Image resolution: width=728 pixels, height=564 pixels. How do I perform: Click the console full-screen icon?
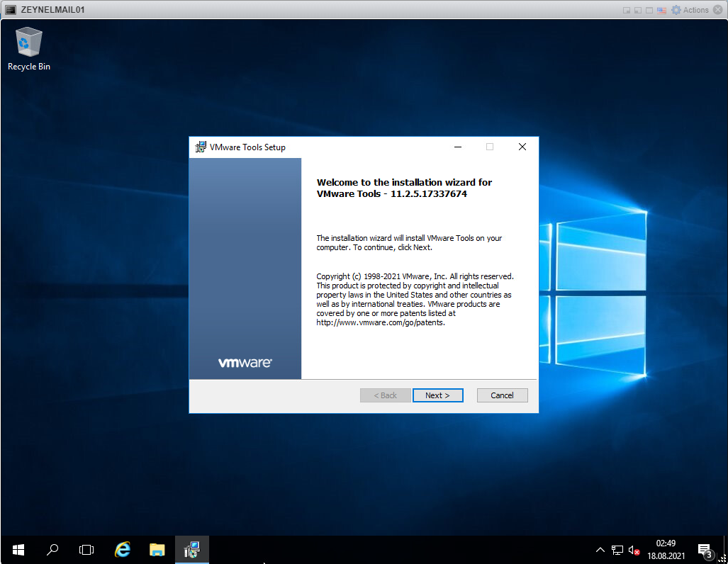click(649, 10)
